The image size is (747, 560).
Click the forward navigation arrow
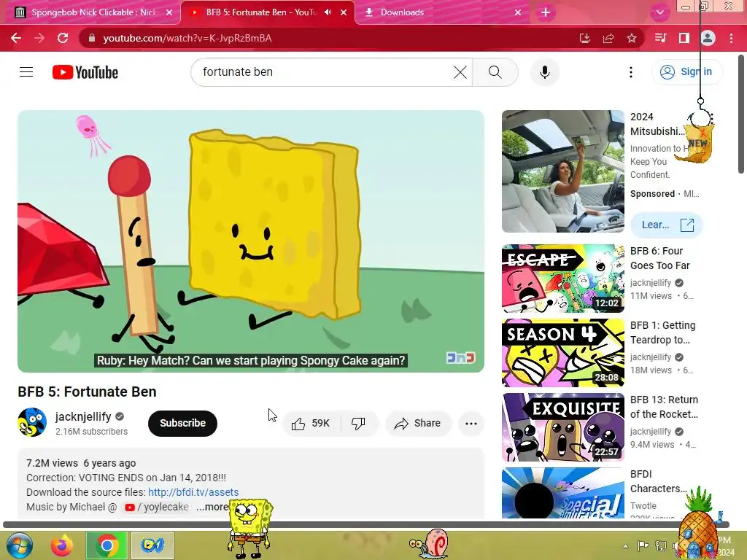39,38
